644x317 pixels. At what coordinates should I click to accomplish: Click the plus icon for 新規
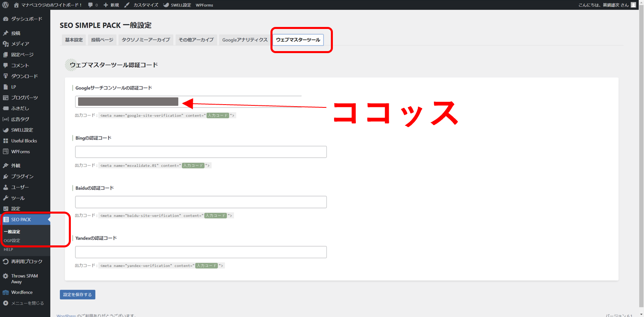pyautogui.click(x=105, y=5)
